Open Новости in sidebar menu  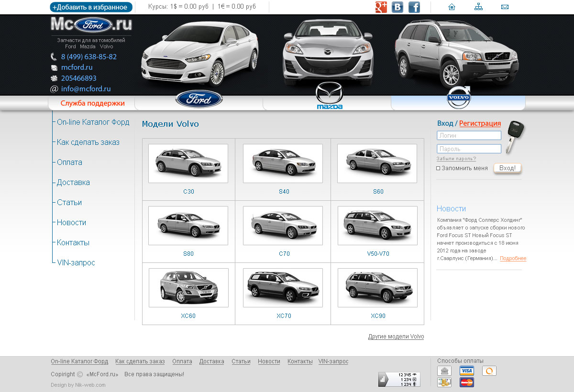(71, 222)
